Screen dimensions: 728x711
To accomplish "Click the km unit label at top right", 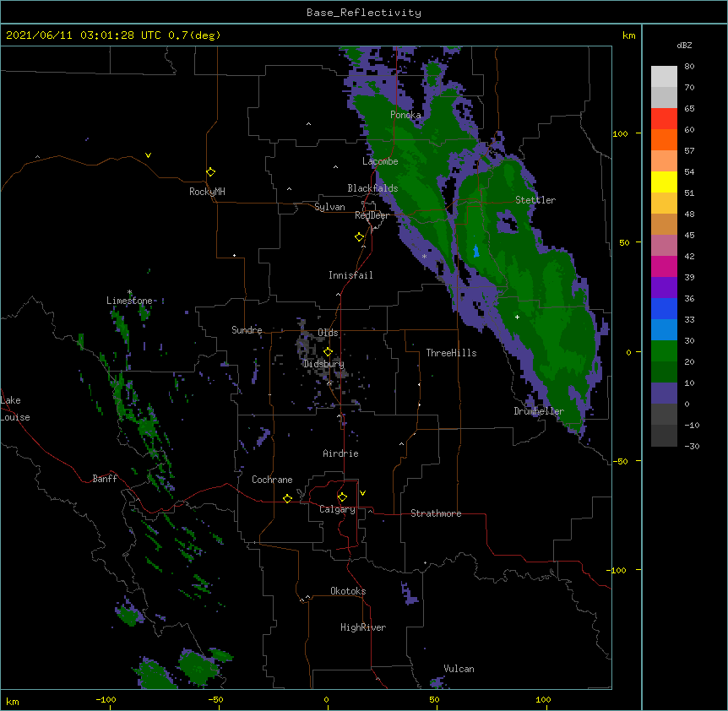I will (x=629, y=35).
